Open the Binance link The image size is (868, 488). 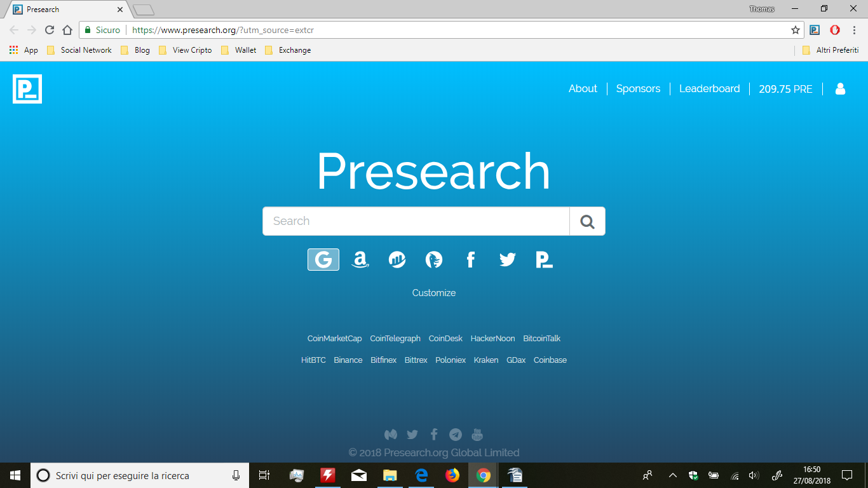pos(348,360)
